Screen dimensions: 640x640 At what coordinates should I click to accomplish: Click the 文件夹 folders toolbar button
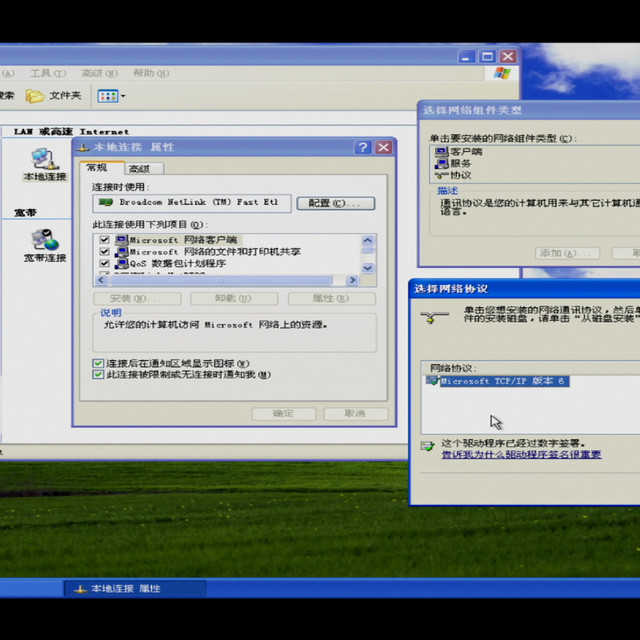[53, 96]
